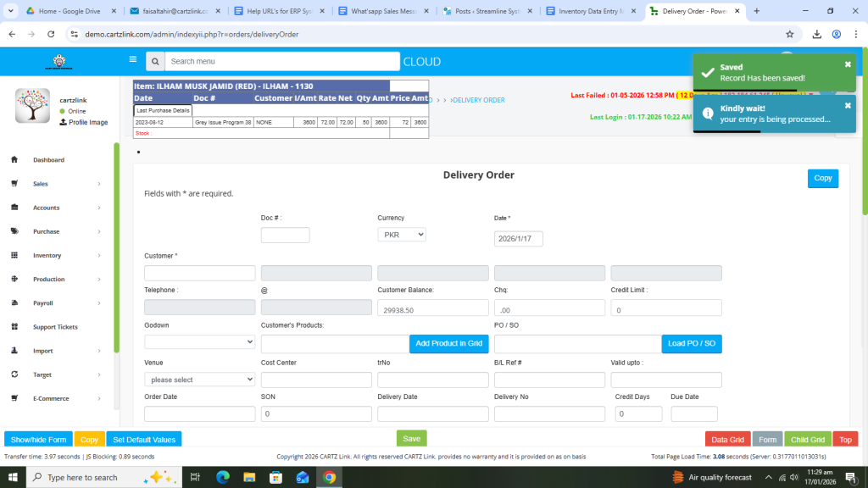Dismiss the 'Kindly wait!' notification
Image resolution: width=868 pixels, height=488 pixels.
pyautogui.click(x=848, y=106)
